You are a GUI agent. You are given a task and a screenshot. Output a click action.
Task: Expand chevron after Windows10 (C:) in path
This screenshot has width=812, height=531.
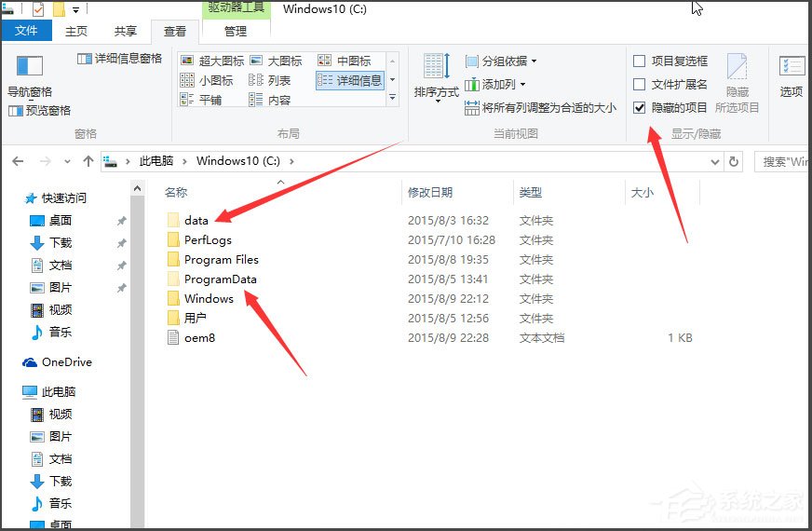coord(291,161)
